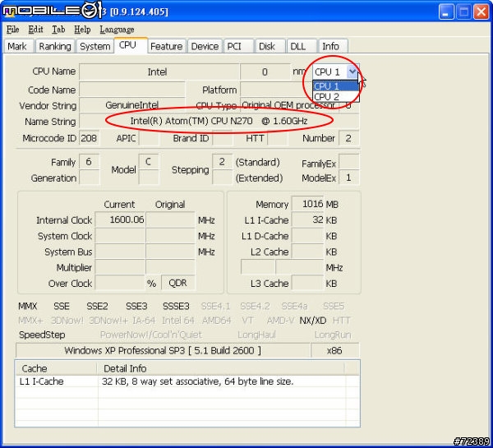Click the Model value C
This screenshot has width=493, height=448.
click(x=148, y=162)
